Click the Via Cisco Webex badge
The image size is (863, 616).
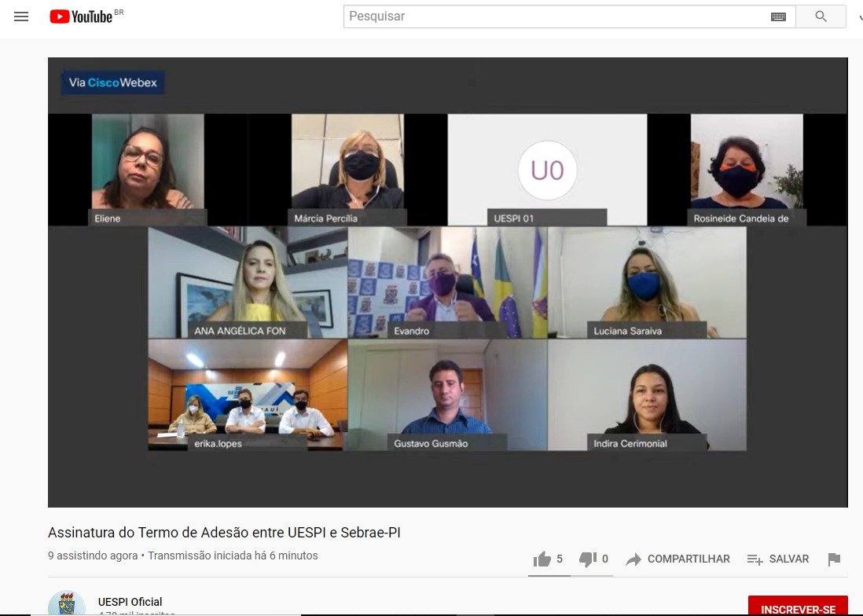tap(113, 82)
